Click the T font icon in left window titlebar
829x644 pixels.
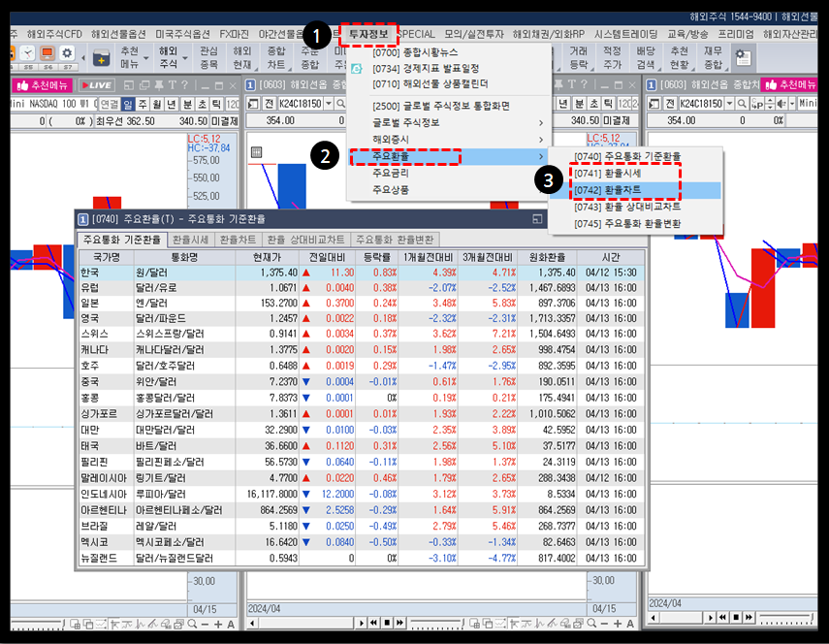coord(172,85)
